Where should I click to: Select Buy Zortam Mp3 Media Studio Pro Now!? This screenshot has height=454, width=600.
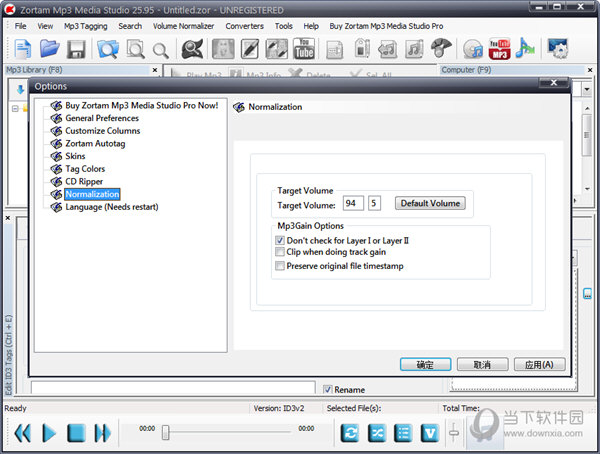(x=142, y=105)
